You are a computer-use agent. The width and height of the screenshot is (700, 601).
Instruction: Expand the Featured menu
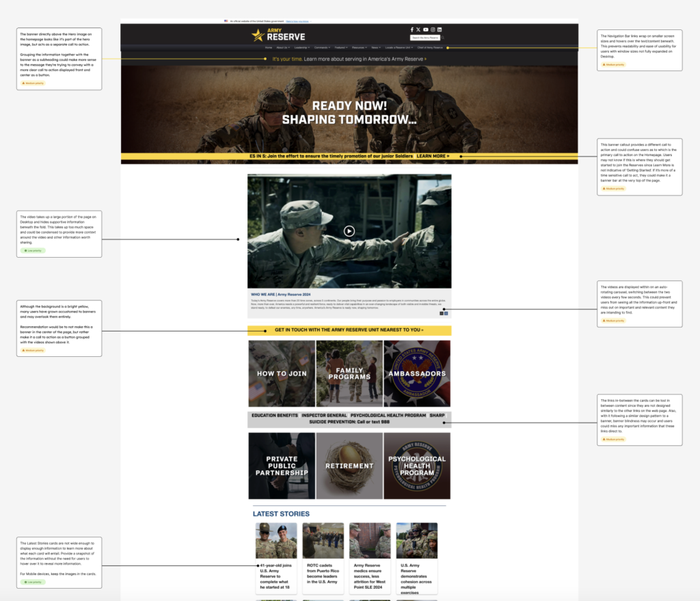[341, 47]
